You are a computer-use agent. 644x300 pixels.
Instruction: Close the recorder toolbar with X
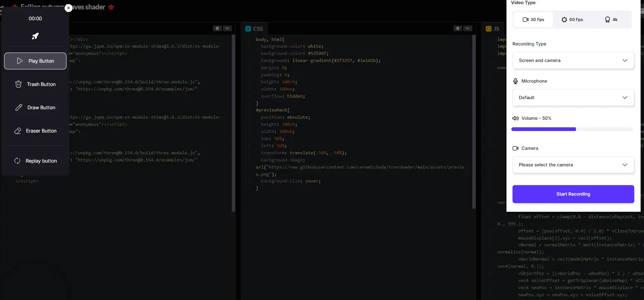tap(68, 8)
